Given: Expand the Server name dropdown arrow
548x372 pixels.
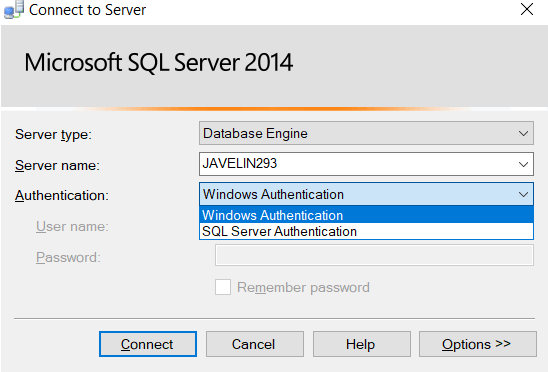Looking at the screenshot, I should (x=523, y=164).
